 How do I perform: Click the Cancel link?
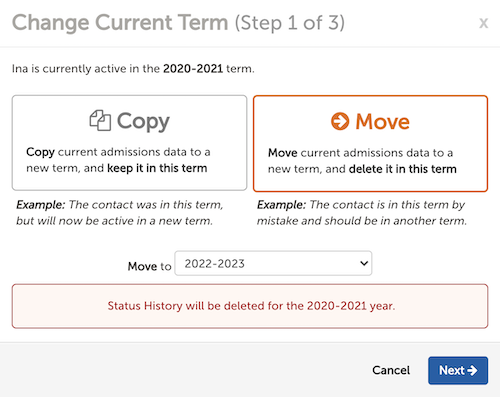coord(391,370)
